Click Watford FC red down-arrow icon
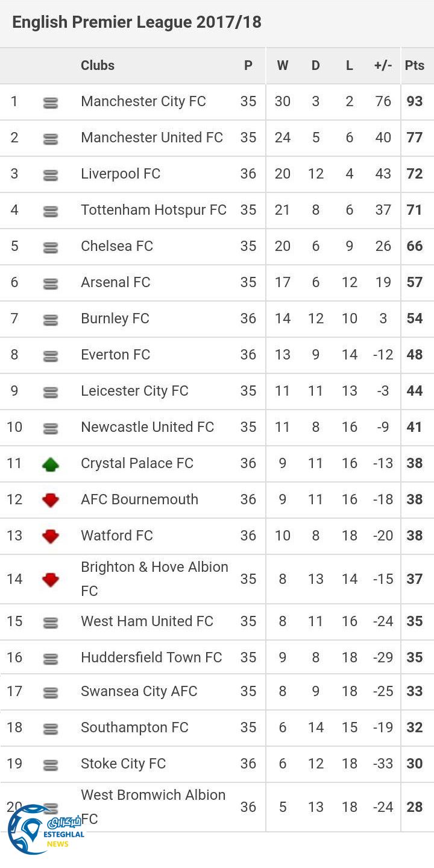Screen dimensions: 434x868 click(x=51, y=536)
